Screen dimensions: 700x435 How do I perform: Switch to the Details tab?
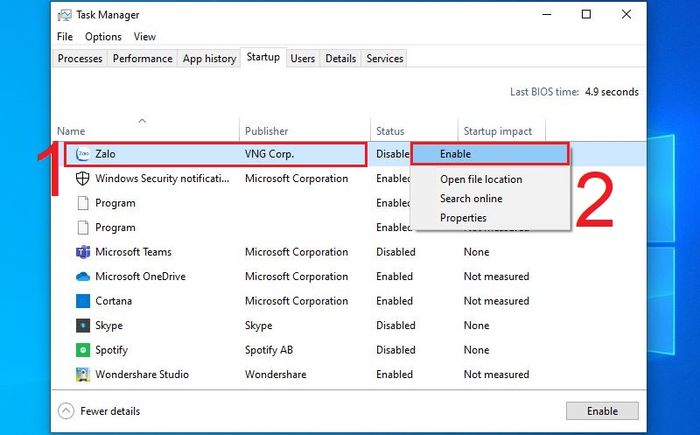341,59
